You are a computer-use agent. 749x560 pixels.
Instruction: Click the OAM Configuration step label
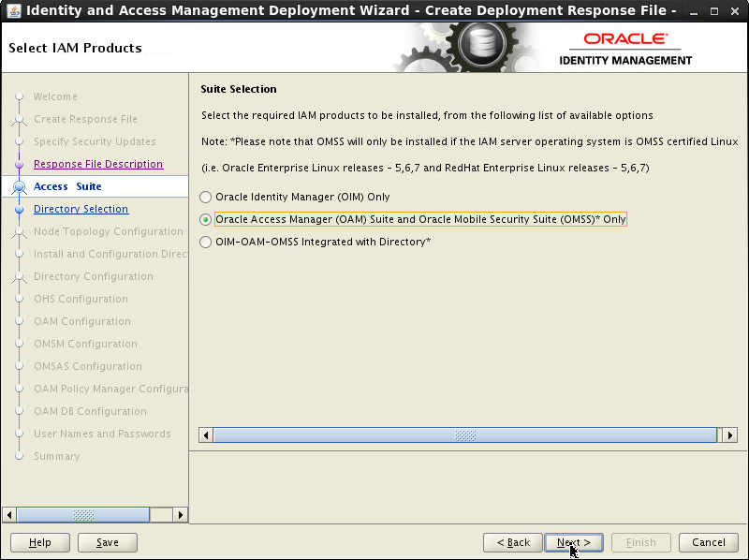point(82,321)
